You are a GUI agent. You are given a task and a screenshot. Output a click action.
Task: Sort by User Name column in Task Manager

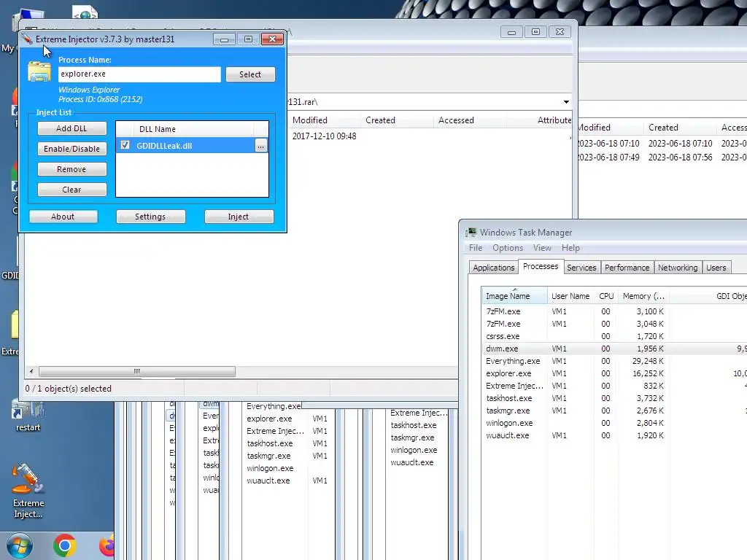tap(570, 296)
